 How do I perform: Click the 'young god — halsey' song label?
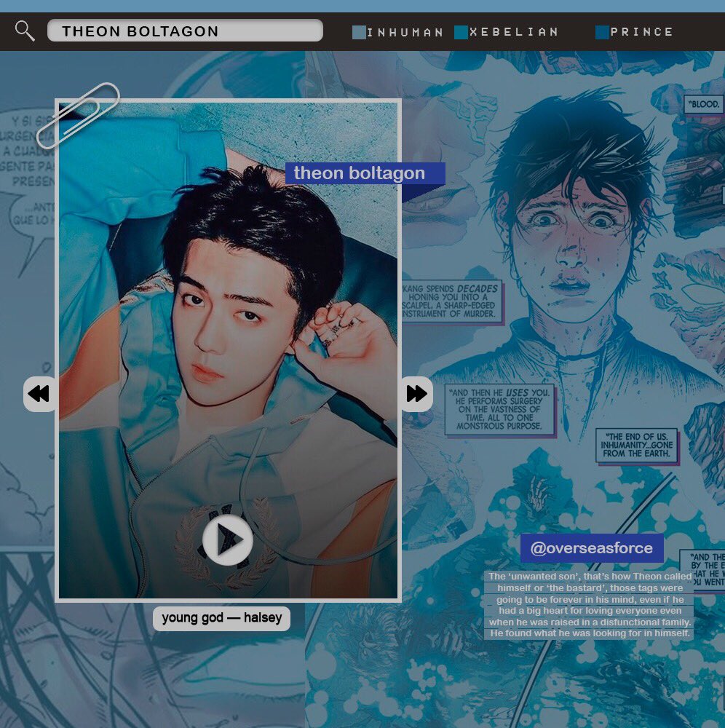click(x=221, y=618)
